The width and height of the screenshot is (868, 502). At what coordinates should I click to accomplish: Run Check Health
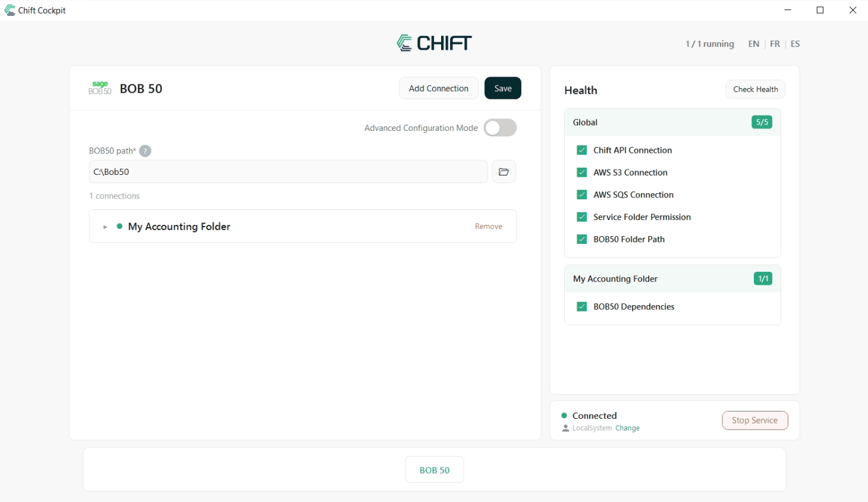point(756,89)
